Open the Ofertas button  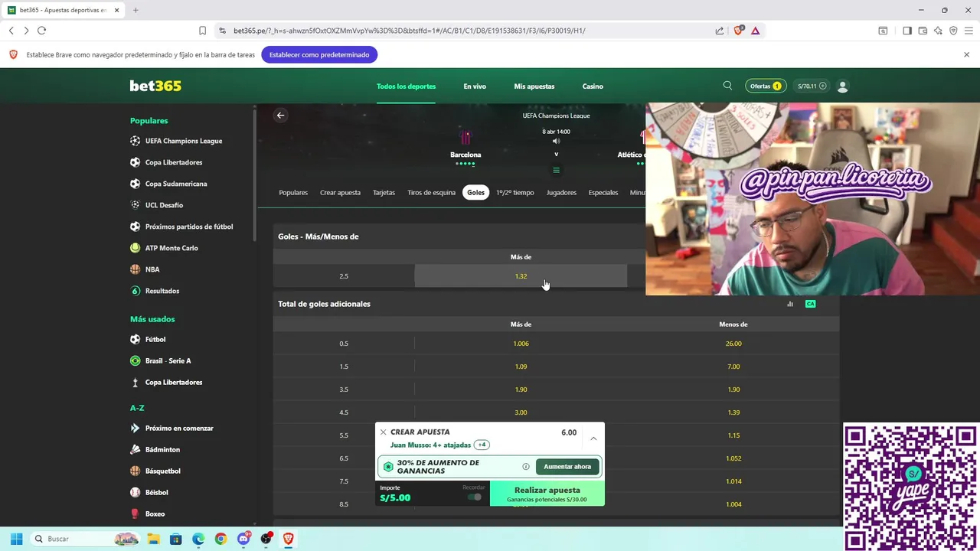tap(766, 86)
